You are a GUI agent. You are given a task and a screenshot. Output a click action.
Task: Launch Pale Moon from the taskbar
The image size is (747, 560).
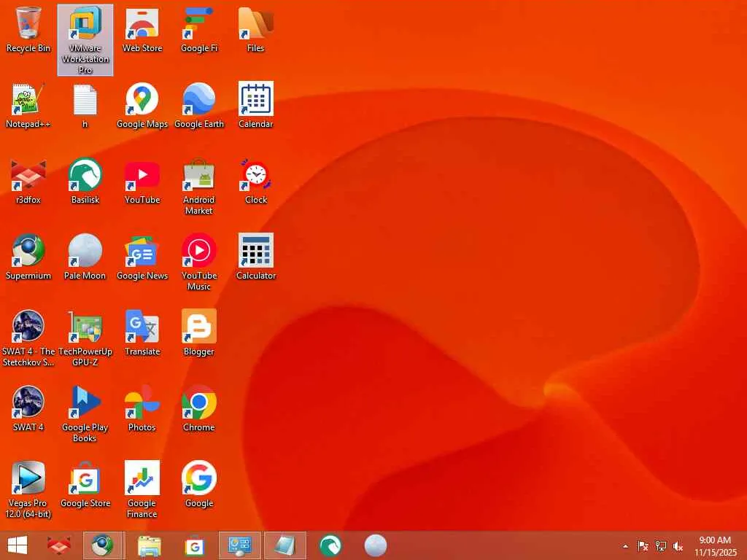(376, 545)
